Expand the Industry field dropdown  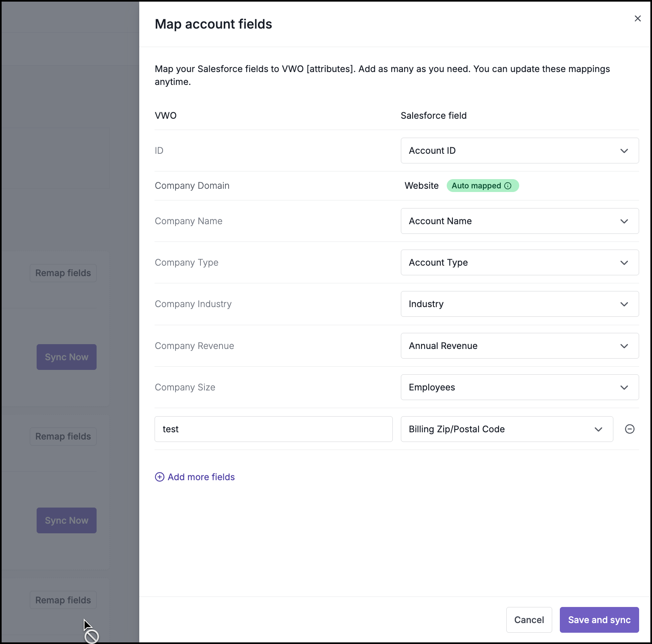click(x=519, y=304)
